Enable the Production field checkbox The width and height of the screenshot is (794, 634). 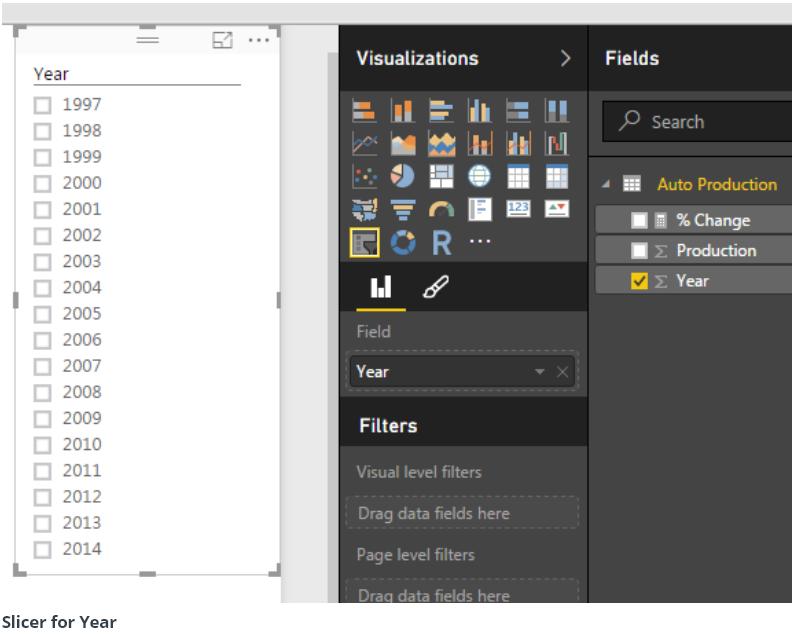pos(639,251)
